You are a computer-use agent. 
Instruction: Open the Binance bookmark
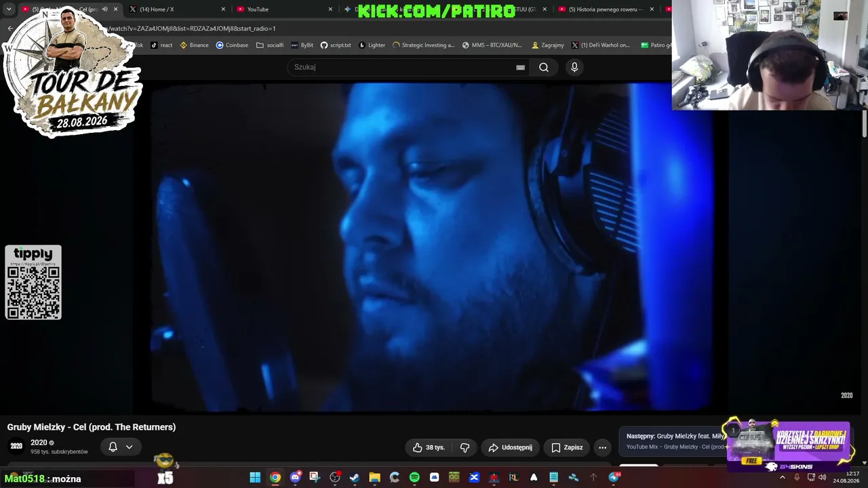(x=194, y=45)
